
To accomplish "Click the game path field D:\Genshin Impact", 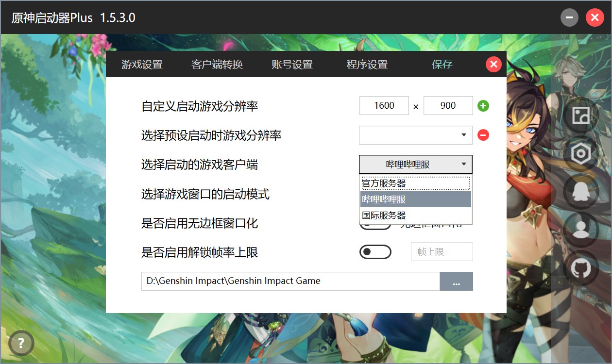I will pyautogui.click(x=290, y=281).
